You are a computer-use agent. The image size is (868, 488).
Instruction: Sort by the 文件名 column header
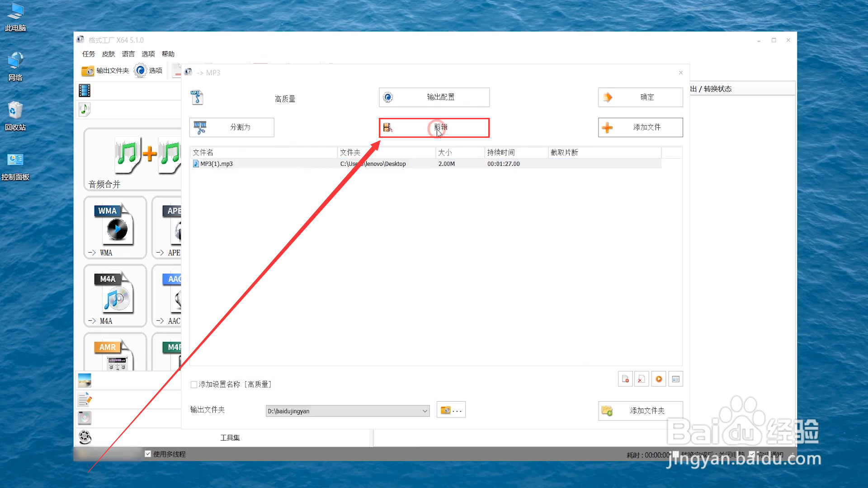point(264,152)
